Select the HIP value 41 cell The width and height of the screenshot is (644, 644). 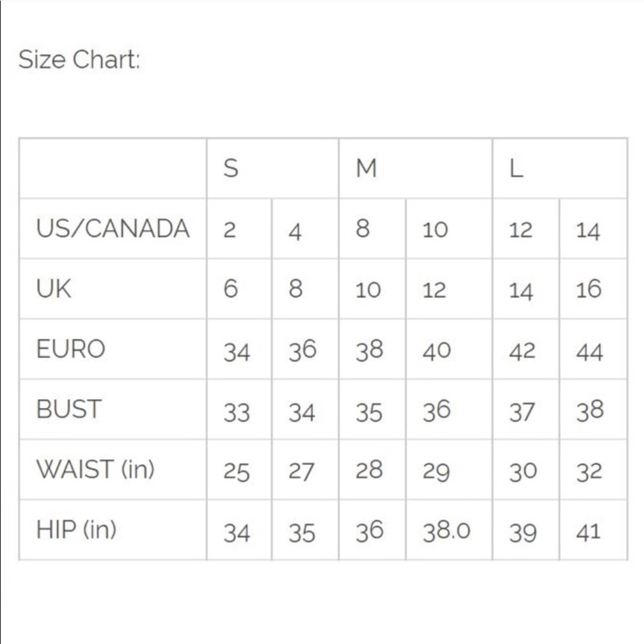(x=588, y=532)
